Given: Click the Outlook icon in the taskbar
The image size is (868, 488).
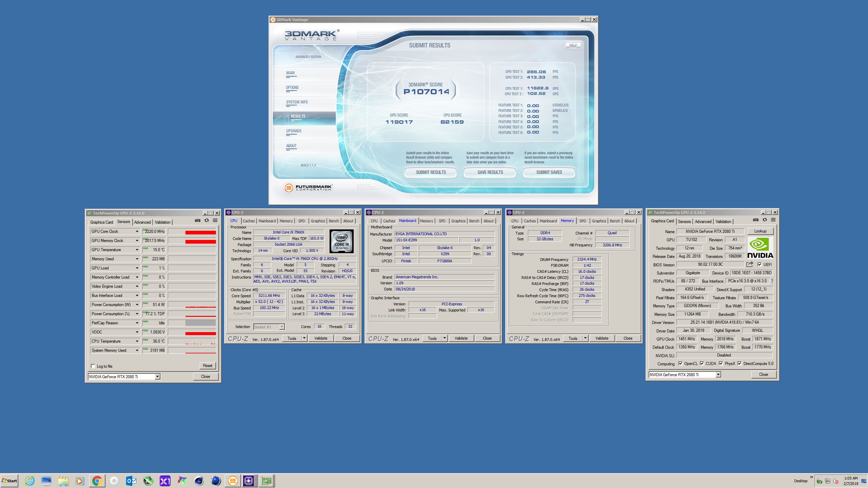Looking at the screenshot, I should 131,481.
